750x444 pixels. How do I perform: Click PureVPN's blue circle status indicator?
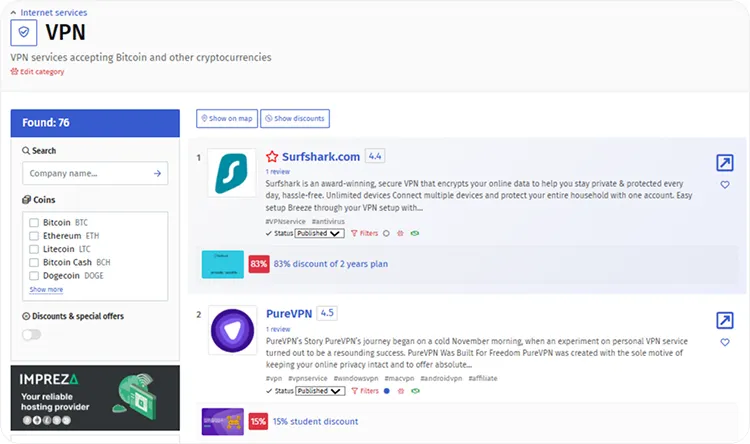click(386, 391)
